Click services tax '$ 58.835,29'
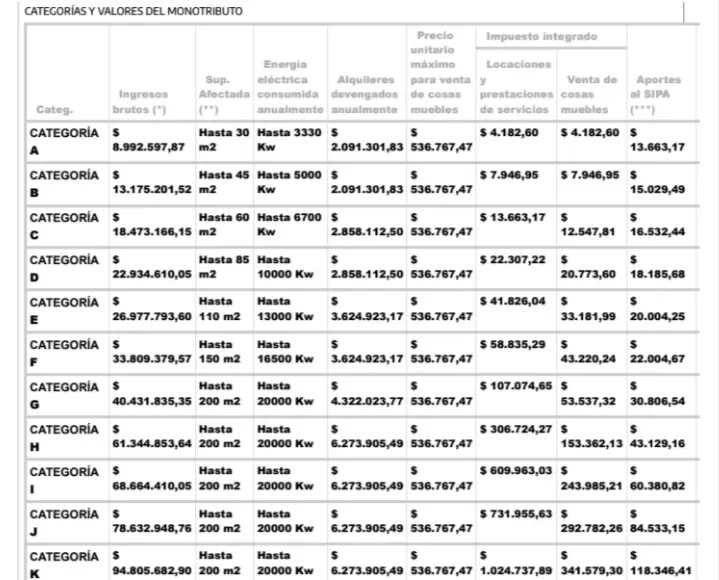This screenshot has height=580, width=719. click(x=513, y=344)
